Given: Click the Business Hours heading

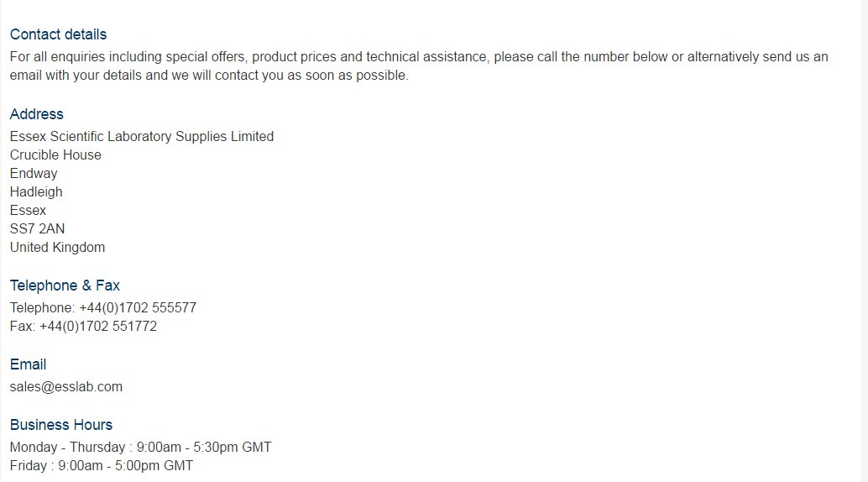Looking at the screenshot, I should [x=61, y=425].
